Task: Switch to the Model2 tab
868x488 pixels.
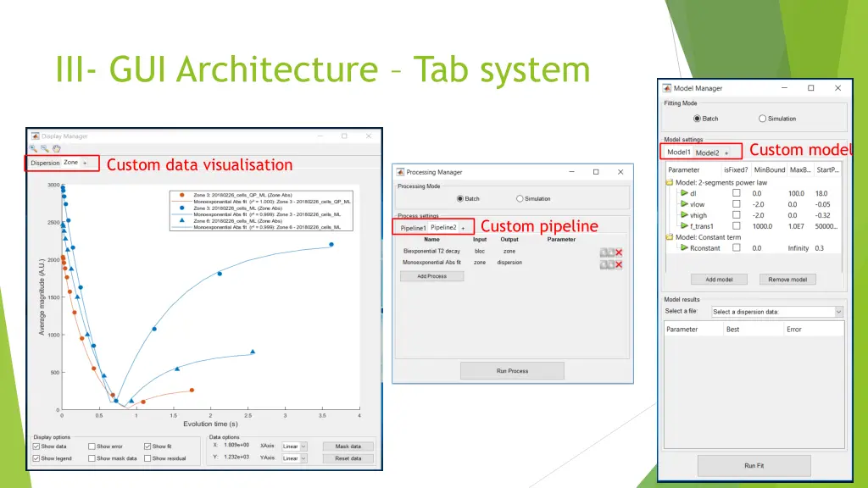Action: (707, 152)
